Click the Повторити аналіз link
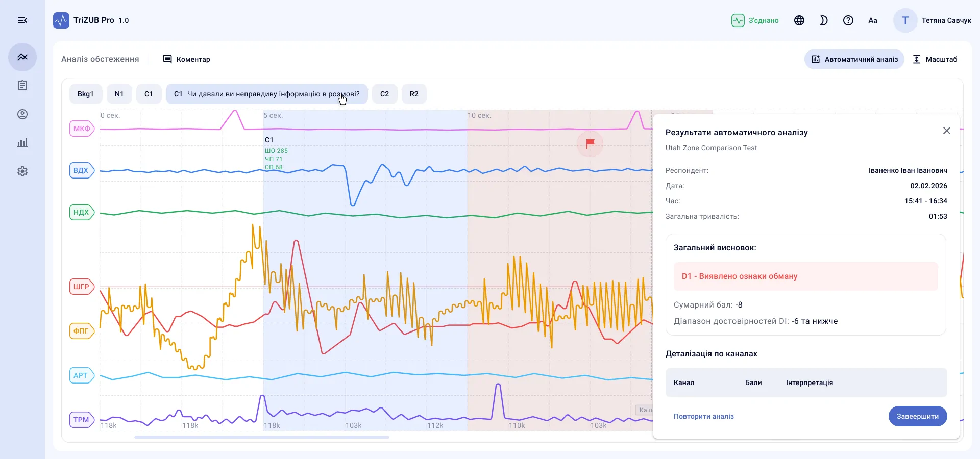 (704, 416)
